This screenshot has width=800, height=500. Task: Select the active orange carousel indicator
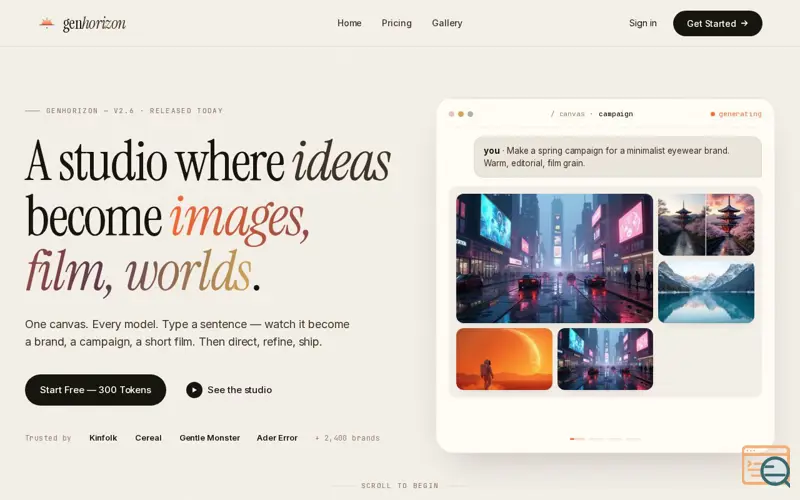tap(577, 439)
